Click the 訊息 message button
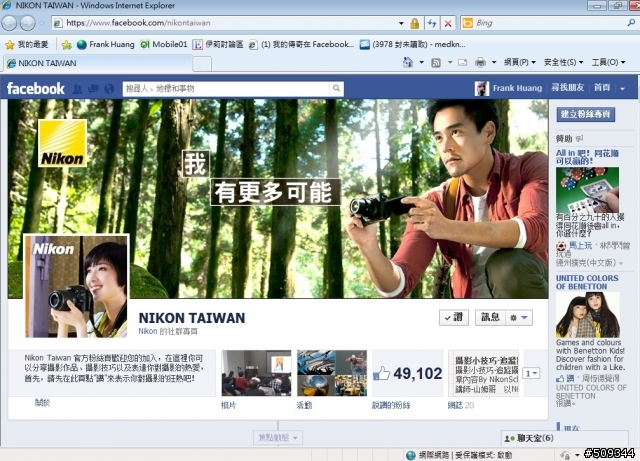The width and height of the screenshot is (640, 461). pyautogui.click(x=490, y=318)
